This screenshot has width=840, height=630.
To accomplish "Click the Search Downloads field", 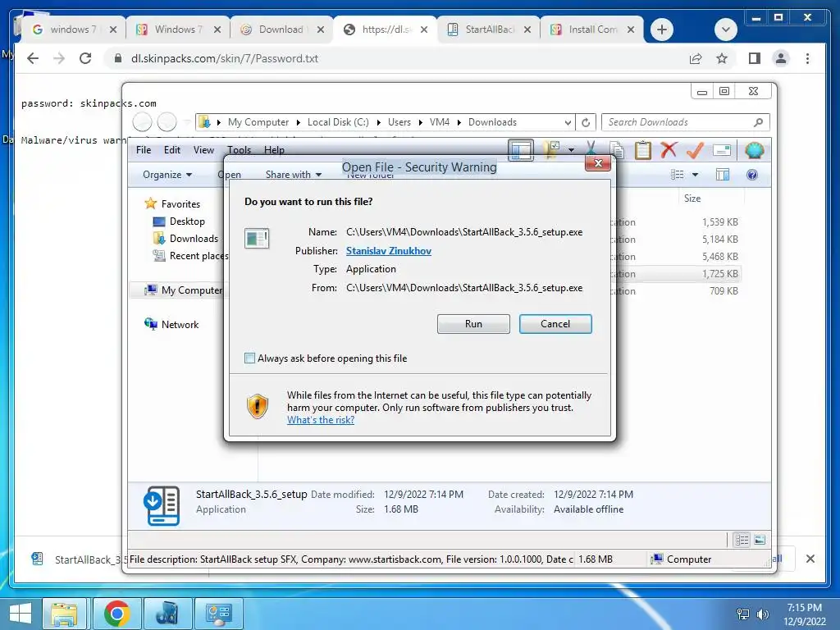I will point(685,122).
